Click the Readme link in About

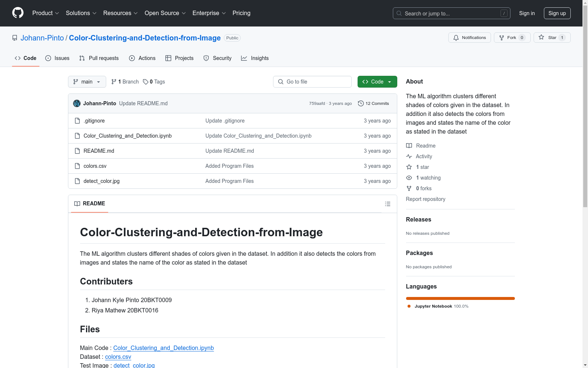(x=421, y=146)
